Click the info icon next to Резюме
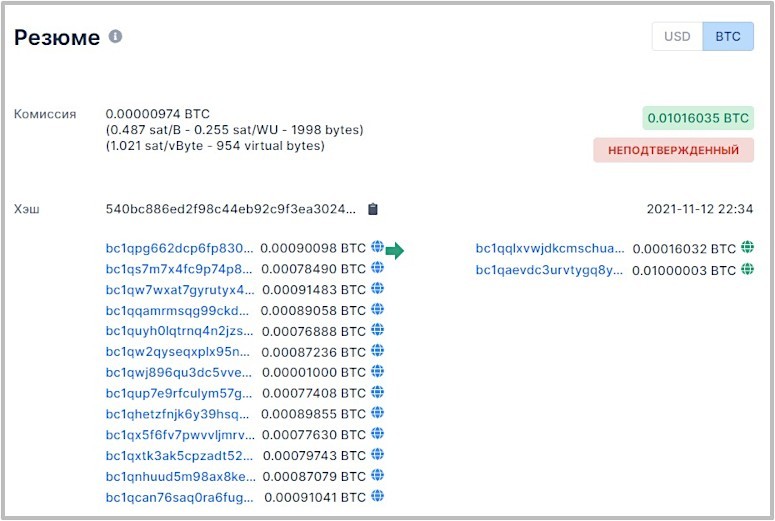Viewport: 775px width, 521px height. [115, 37]
